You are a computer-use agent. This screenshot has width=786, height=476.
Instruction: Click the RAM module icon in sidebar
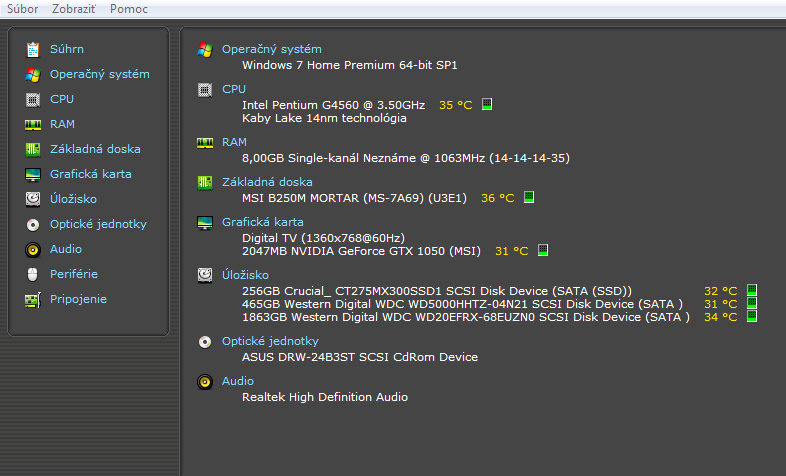pyautogui.click(x=33, y=125)
